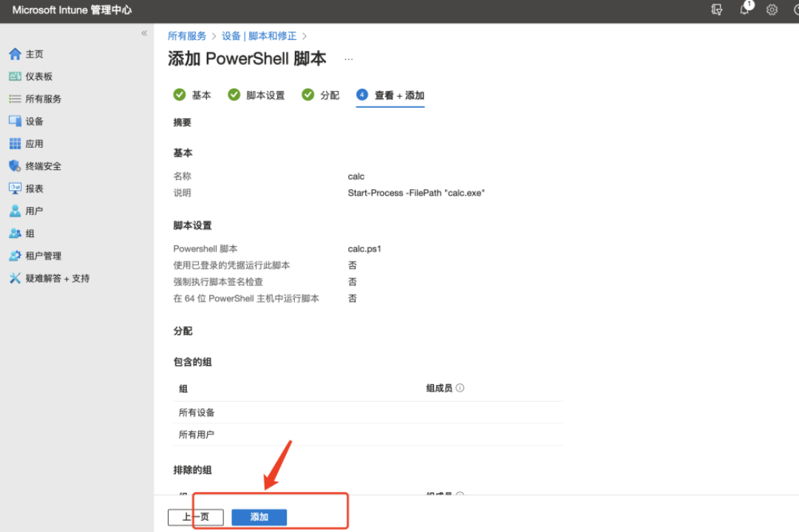Open the 组 groups icon
The image size is (799, 532).
point(16,233)
